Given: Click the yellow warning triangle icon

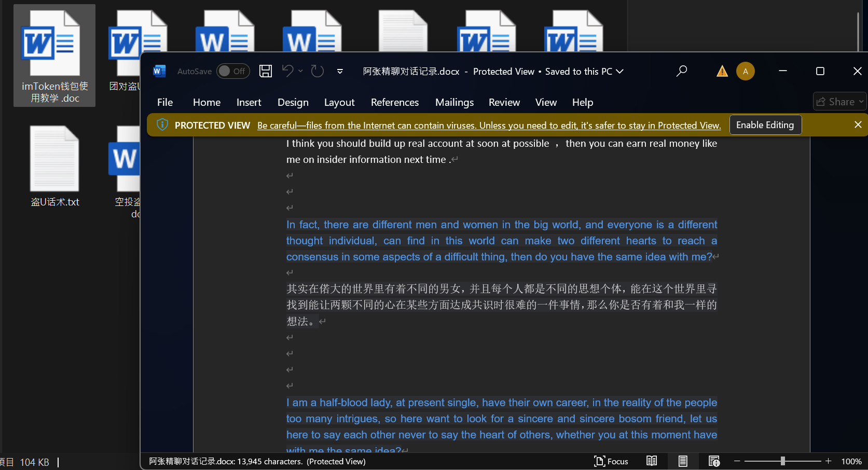Looking at the screenshot, I should 722,71.
